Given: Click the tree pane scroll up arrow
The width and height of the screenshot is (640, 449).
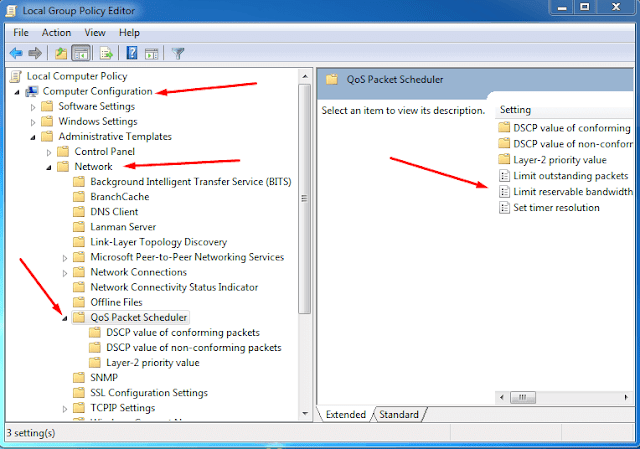Looking at the screenshot, I should [x=304, y=76].
